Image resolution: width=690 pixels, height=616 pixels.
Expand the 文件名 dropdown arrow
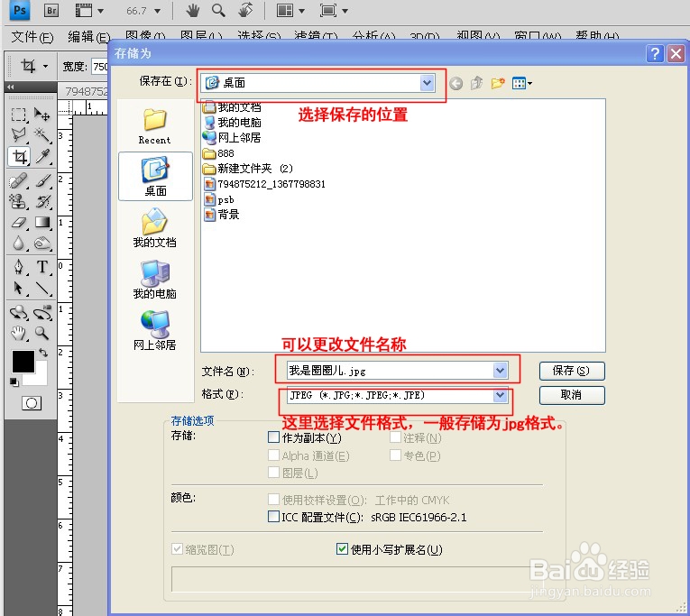coord(500,371)
